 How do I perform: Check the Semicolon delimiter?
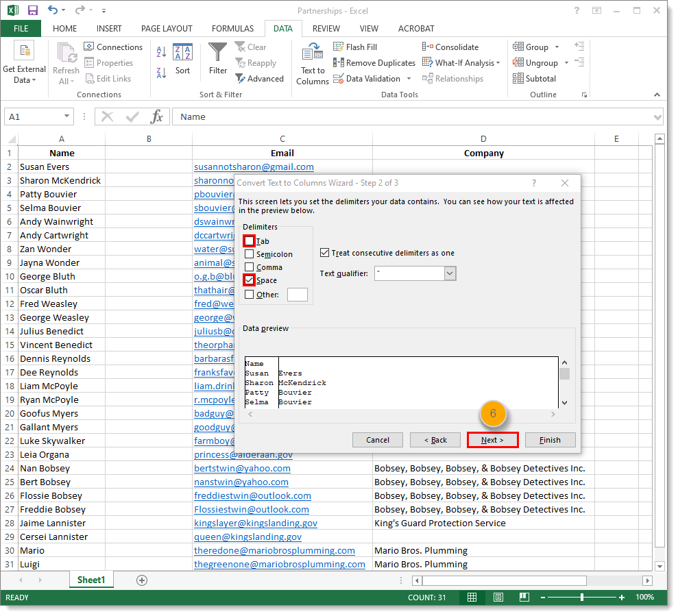click(x=249, y=254)
